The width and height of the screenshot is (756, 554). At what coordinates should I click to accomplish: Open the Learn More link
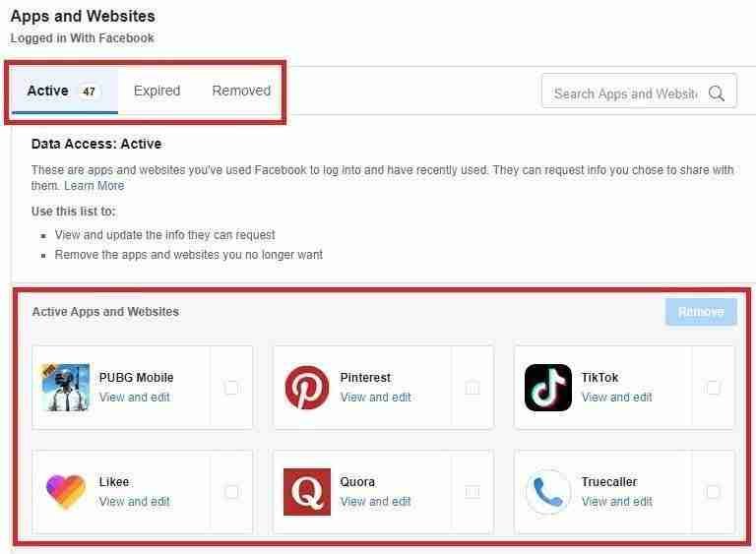tap(94, 186)
